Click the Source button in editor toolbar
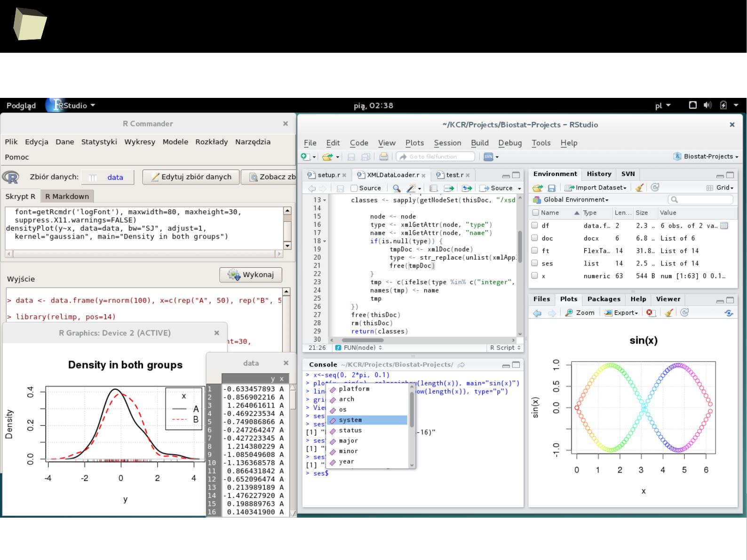 click(x=497, y=188)
